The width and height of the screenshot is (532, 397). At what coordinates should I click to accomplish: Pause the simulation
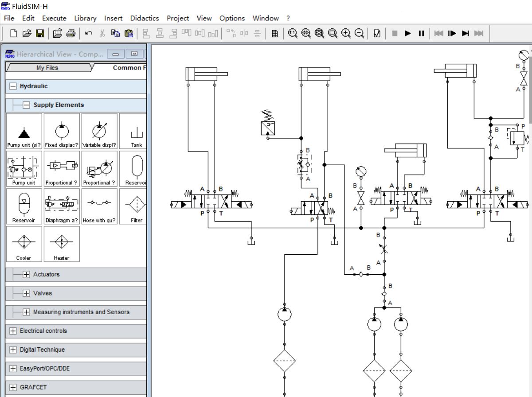(421, 33)
